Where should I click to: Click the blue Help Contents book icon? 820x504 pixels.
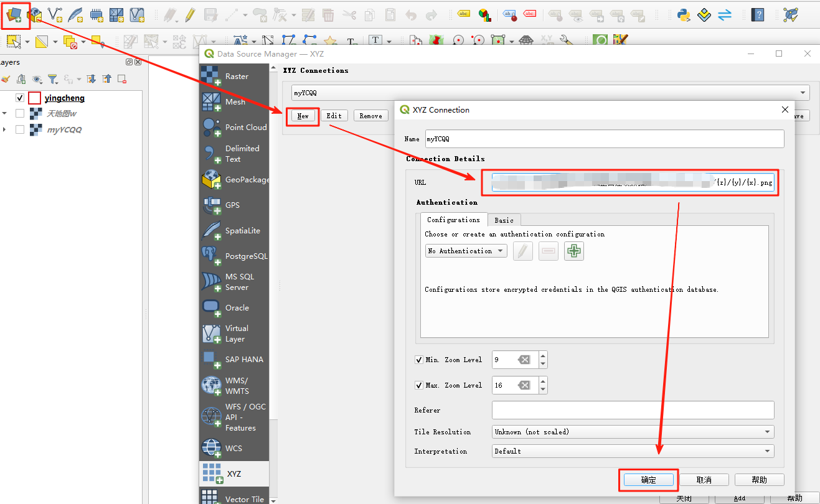(757, 14)
